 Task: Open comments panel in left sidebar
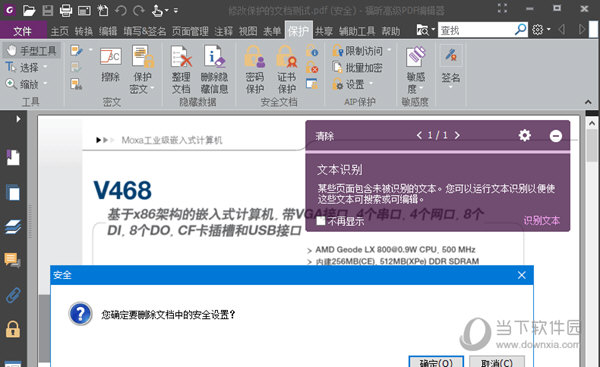pos(13,261)
